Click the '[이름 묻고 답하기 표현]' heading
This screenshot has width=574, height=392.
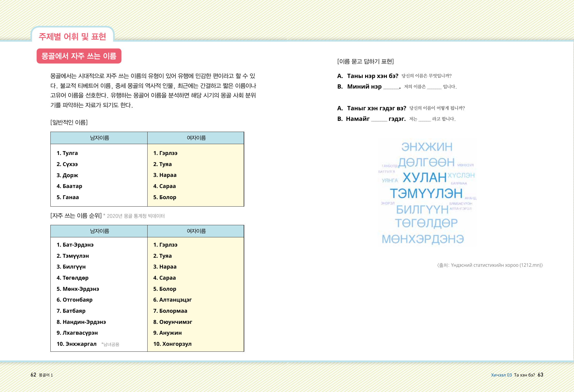(365, 61)
